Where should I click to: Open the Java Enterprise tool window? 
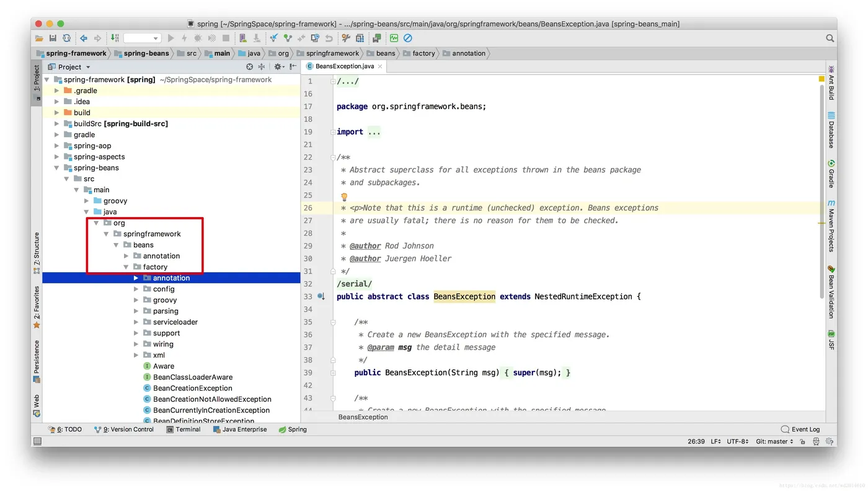(x=240, y=429)
